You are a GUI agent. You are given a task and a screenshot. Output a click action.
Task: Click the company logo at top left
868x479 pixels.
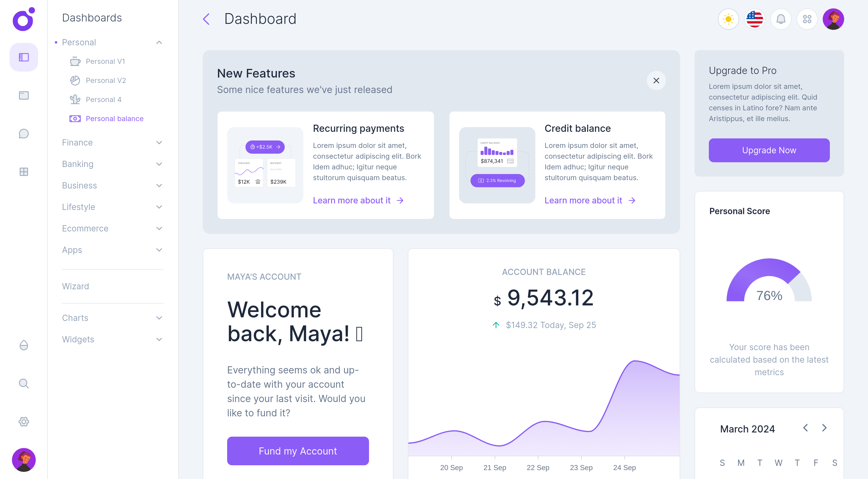click(x=23, y=19)
